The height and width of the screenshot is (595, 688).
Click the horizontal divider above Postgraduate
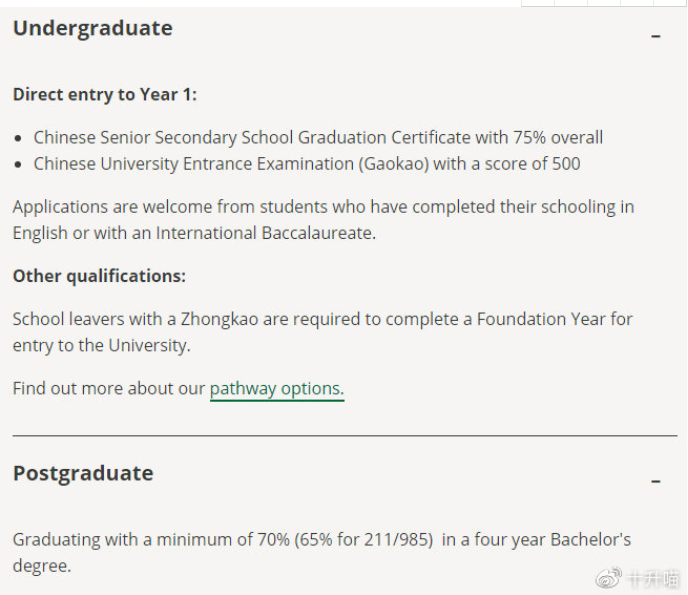tap(345, 436)
